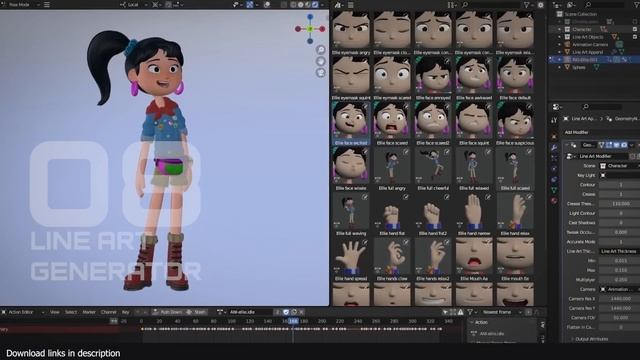Open the Key menu in Action Editor
This screenshot has width=640, height=360.
pos(125,312)
